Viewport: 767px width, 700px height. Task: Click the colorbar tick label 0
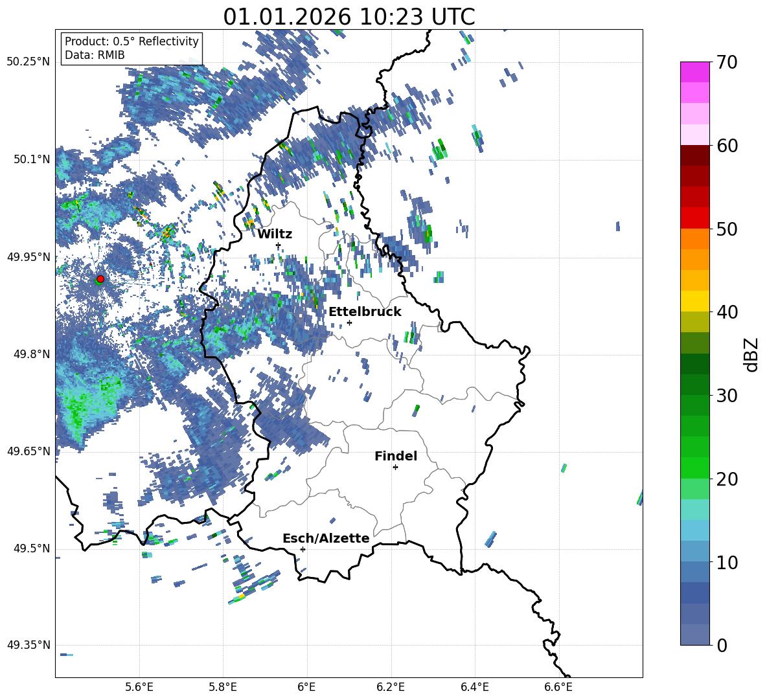(722, 645)
